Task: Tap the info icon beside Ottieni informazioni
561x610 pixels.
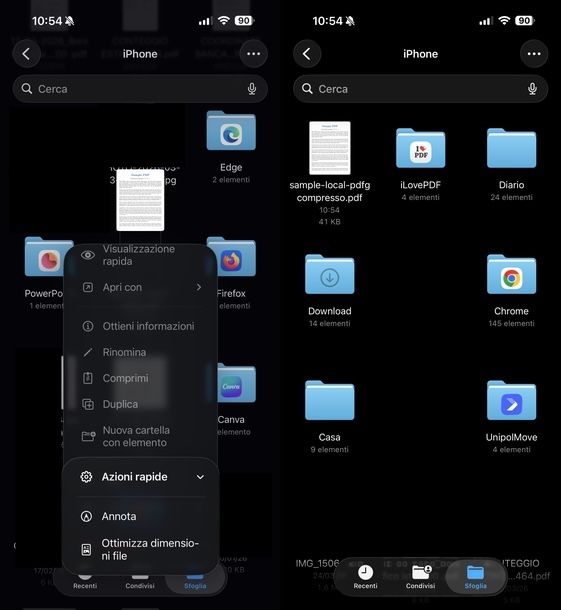Action: [88, 326]
